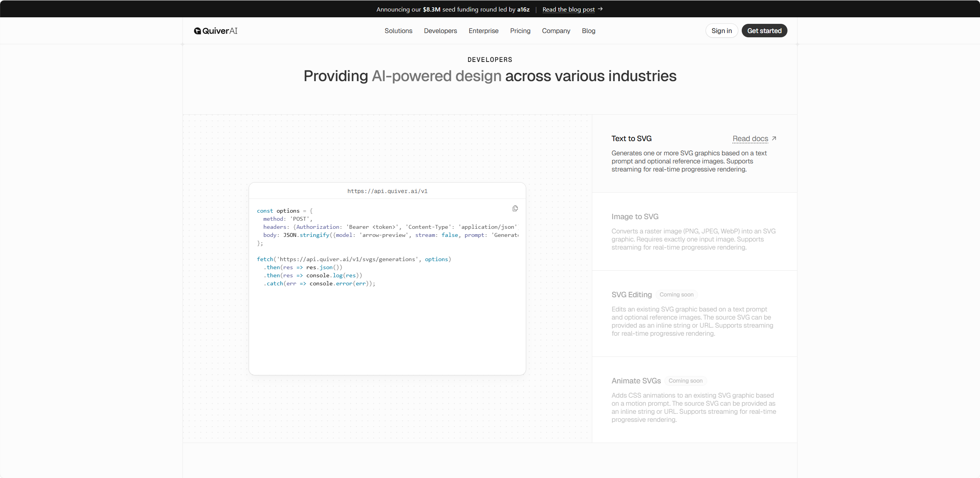Image resolution: width=980 pixels, height=478 pixels.
Task: Open the Read docs link
Action: click(750, 138)
